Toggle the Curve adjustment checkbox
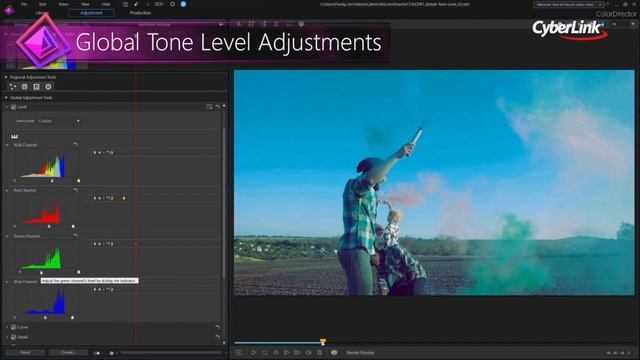The image size is (640, 360). point(13,327)
